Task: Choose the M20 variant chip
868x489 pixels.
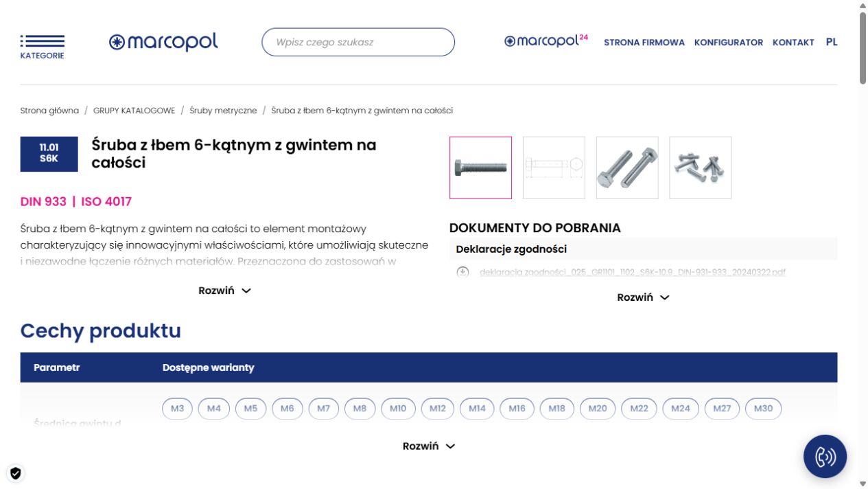Action: click(598, 409)
